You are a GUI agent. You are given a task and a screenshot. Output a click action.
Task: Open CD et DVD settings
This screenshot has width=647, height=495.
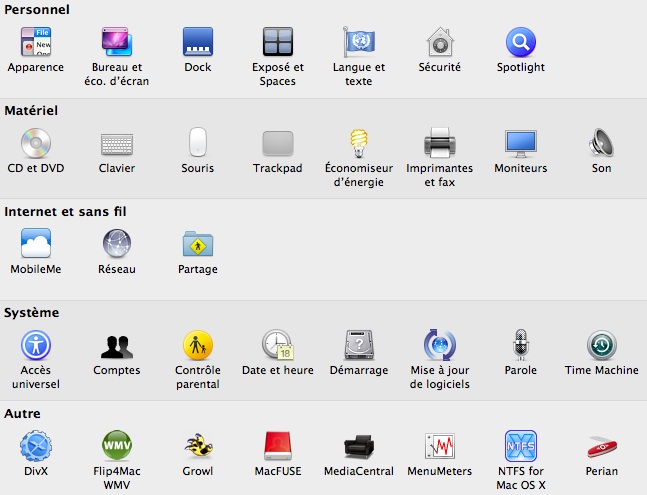pos(36,143)
